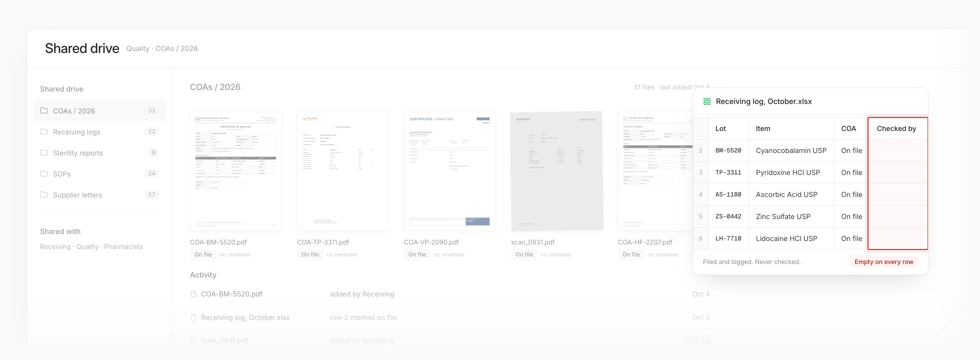The width and height of the screenshot is (980, 360).
Task: Select the Zinc Sulfate USP item cell
Action: [791, 216]
